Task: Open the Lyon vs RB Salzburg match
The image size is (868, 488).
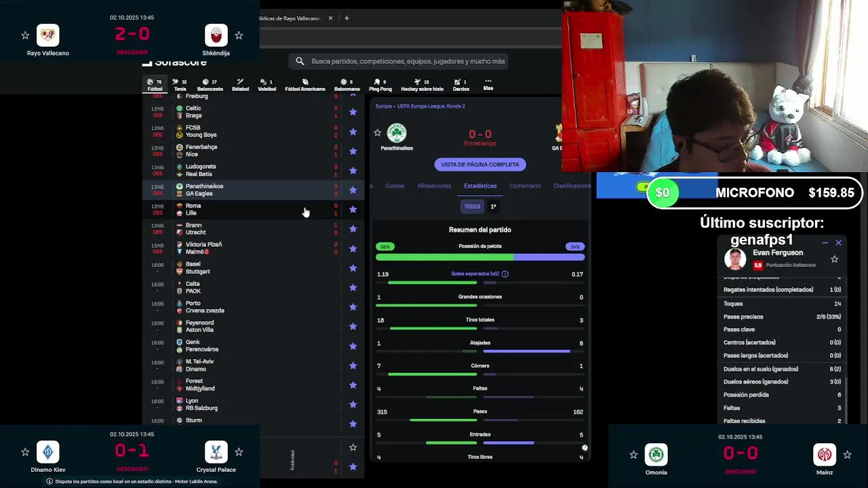Action: 253,405
